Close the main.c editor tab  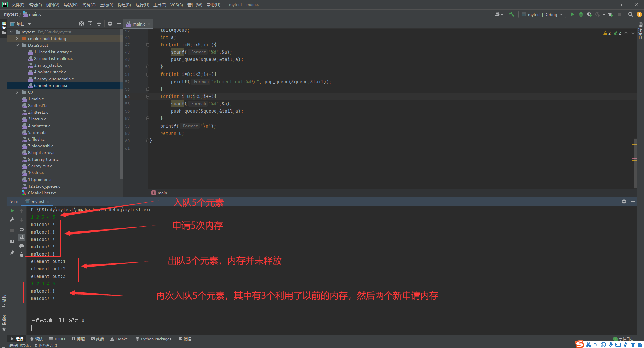(x=149, y=24)
